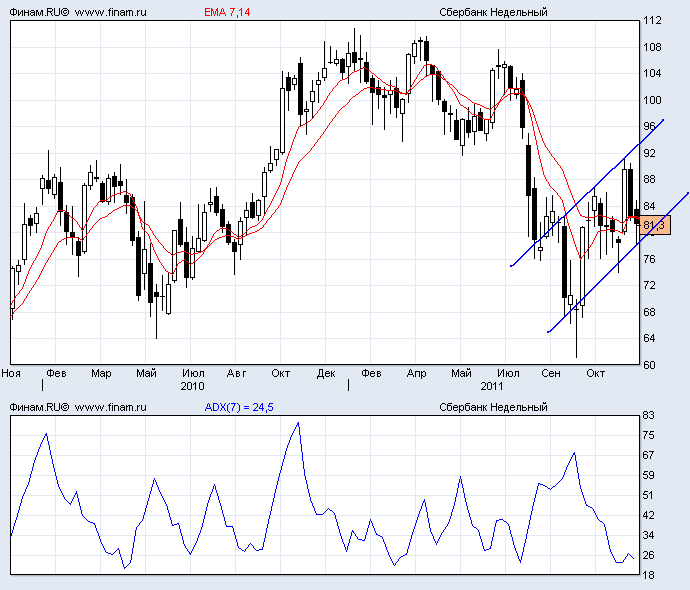Click the 59 value on ADX axis
This screenshot has width=690, height=590.
point(649,476)
